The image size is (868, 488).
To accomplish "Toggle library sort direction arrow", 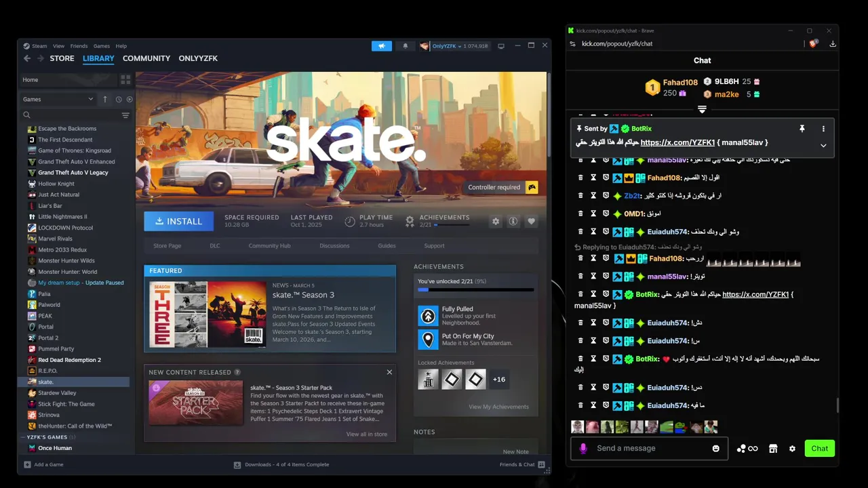I will click(105, 100).
